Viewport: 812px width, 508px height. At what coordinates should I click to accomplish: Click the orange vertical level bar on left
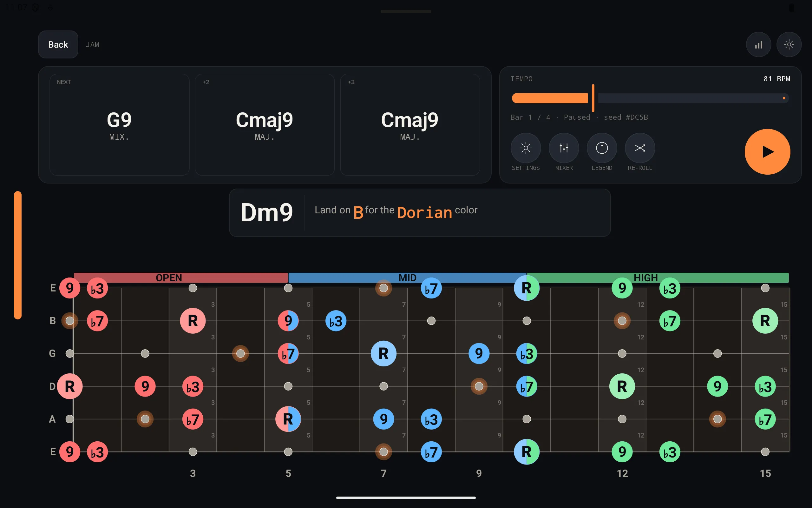(x=18, y=255)
